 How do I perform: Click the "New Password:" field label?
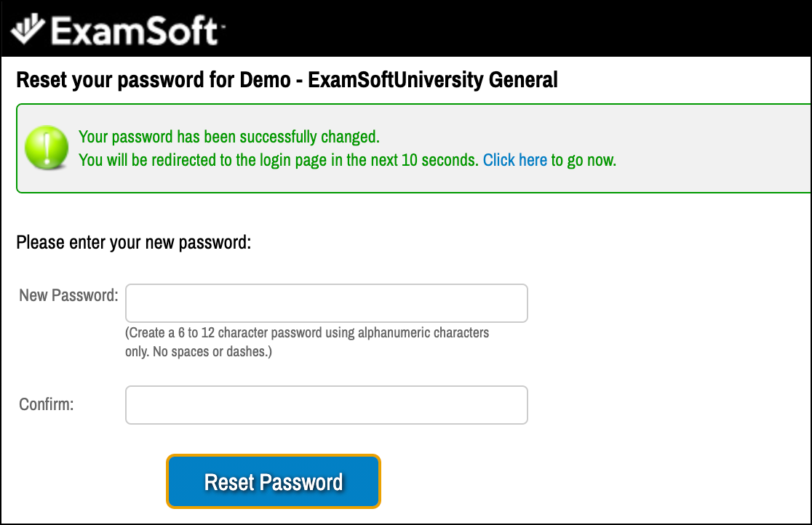pyautogui.click(x=68, y=295)
